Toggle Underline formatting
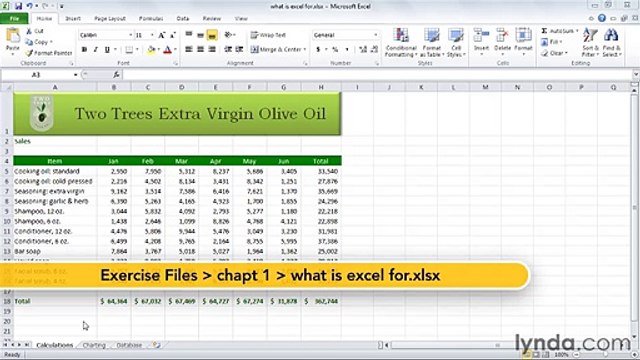This screenshot has height=360, width=640. pos(107,49)
